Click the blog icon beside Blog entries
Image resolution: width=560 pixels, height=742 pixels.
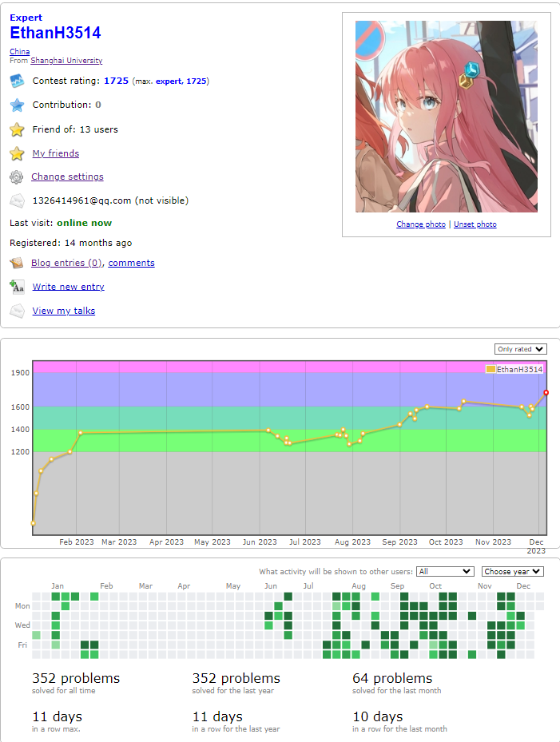pyautogui.click(x=17, y=263)
